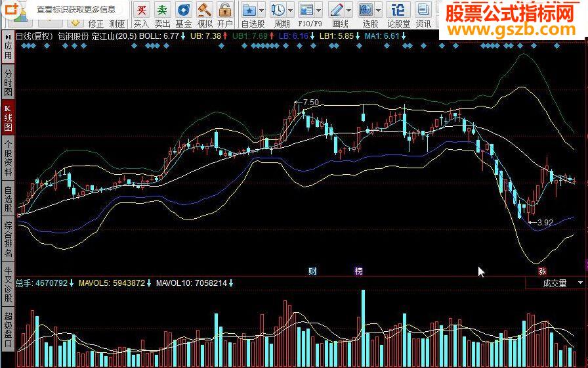Screen dimensions: 588x368
Task: Switch to the 应用 sidebar tab
Action: [x=8, y=51]
